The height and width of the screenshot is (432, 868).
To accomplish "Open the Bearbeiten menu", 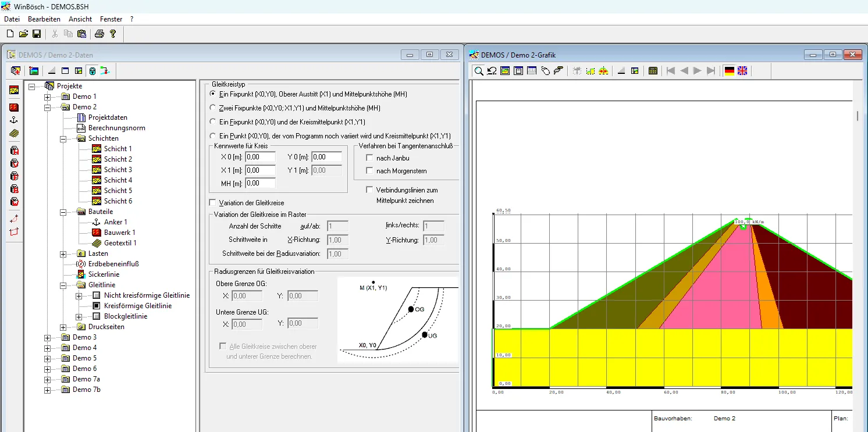I will click(44, 19).
